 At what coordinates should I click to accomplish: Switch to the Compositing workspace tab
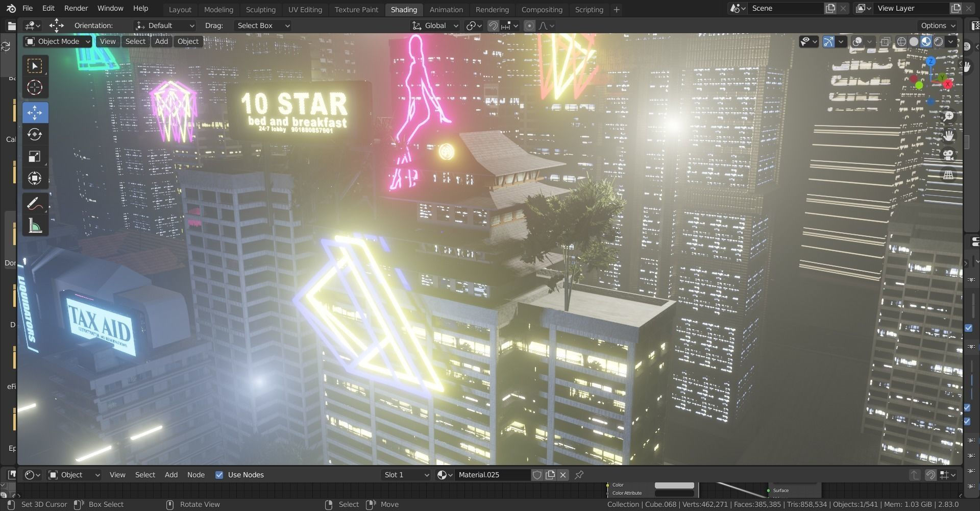pos(542,9)
